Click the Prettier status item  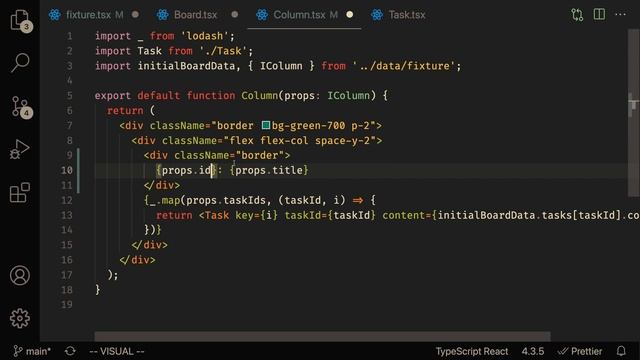pyautogui.click(x=580, y=351)
